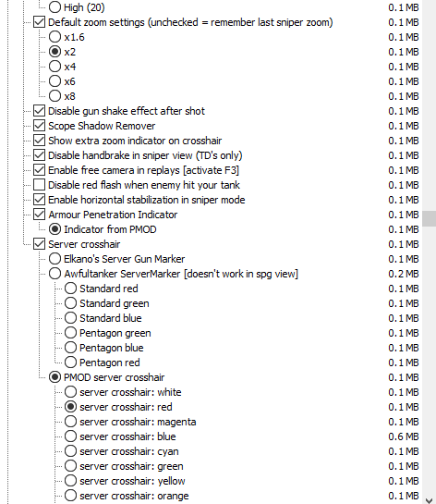Toggle Enable horizontal stabilization in sniper mode
This screenshot has height=504, width=436.
click(39, 200)
